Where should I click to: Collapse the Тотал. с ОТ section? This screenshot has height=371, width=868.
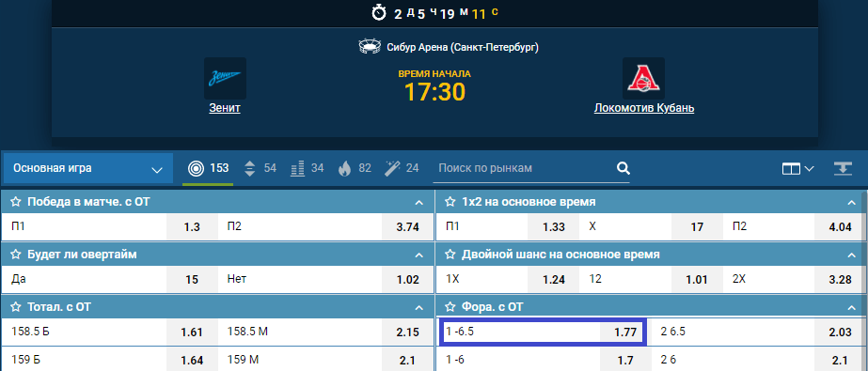(419, 307)
